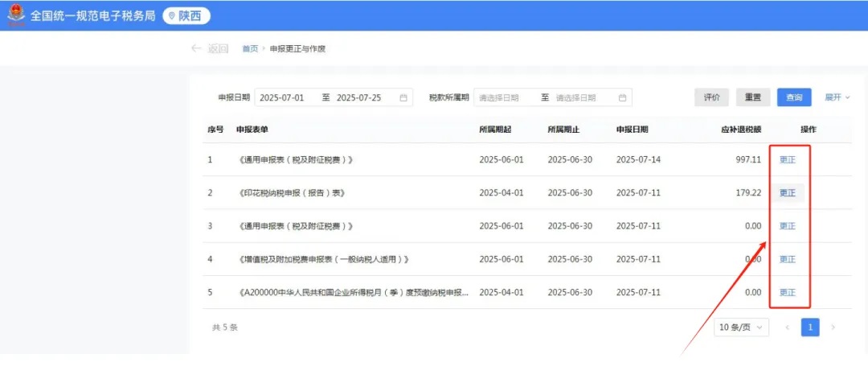
Task: Open calendar icon for 申报日期 range
Action: pos(403,97)
